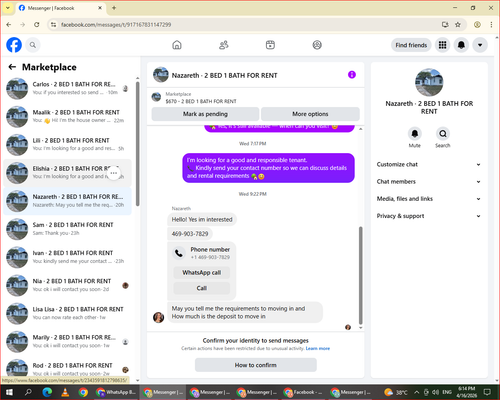Open the Groups icon in top navigation
The width and height of the screenshot is (500, 400).
[317, 45]
